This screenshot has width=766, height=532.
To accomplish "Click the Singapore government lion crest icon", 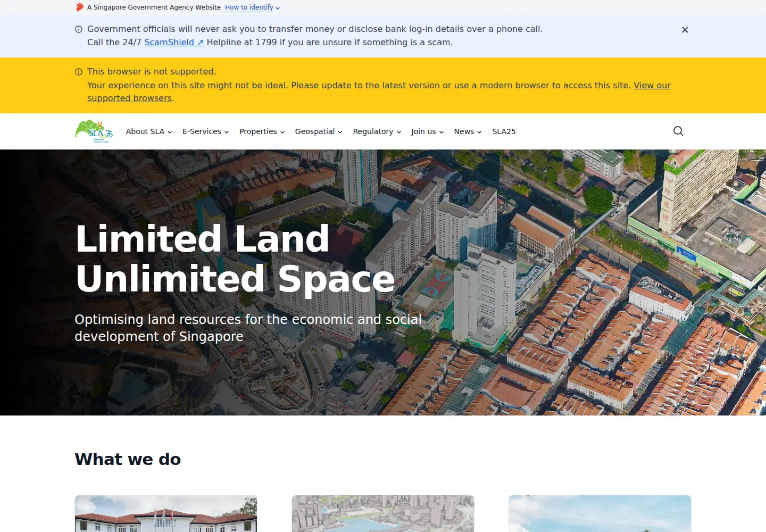I will pyautogui.click(x=80, y=7).
